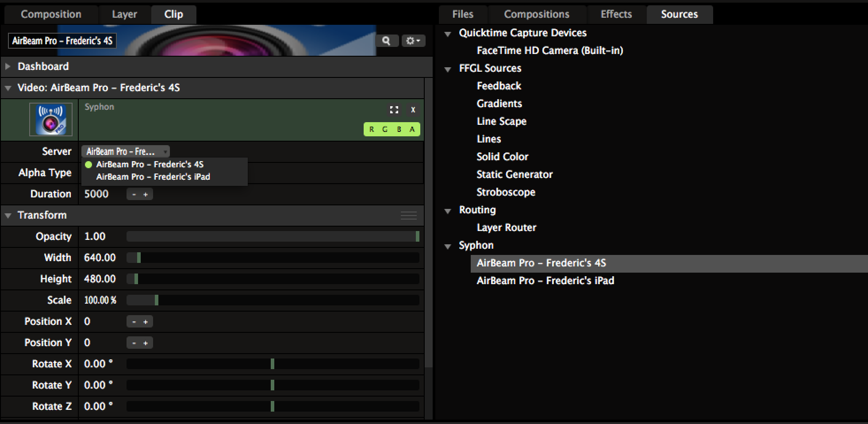Image resolution: width=868 pixels, height=424 pixels.
Task: Select AirBeam Pro – Frederic's iPad in Server dropdown
Action: point(153,177)
